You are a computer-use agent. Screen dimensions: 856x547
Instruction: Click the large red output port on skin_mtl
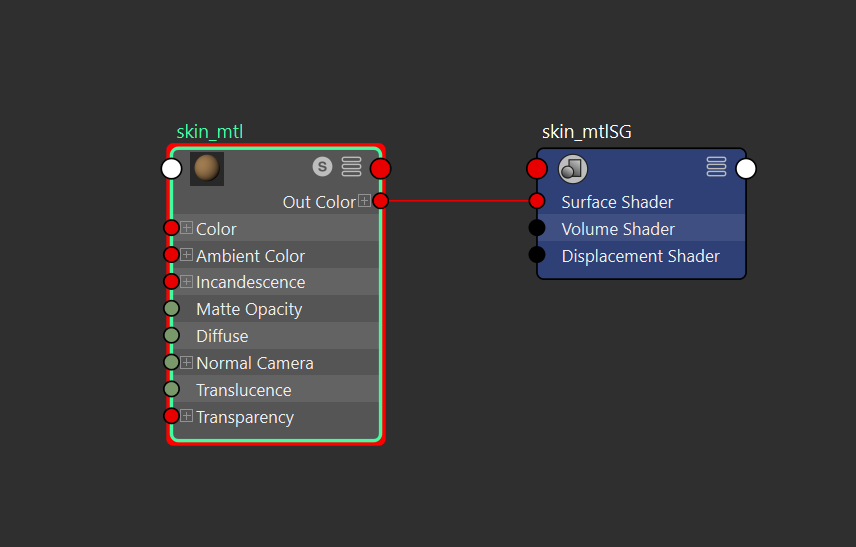pos(381,169)
